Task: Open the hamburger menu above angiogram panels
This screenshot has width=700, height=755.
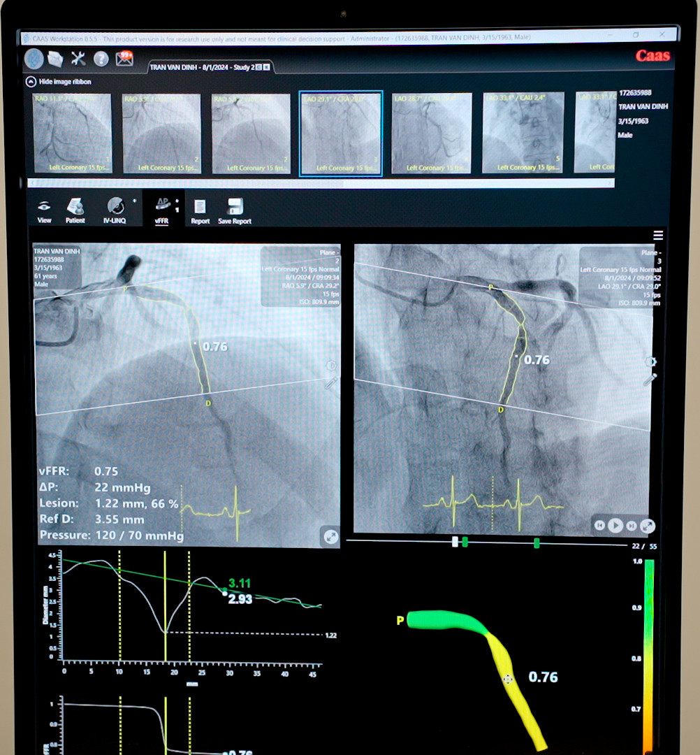Action: point(657,236)
